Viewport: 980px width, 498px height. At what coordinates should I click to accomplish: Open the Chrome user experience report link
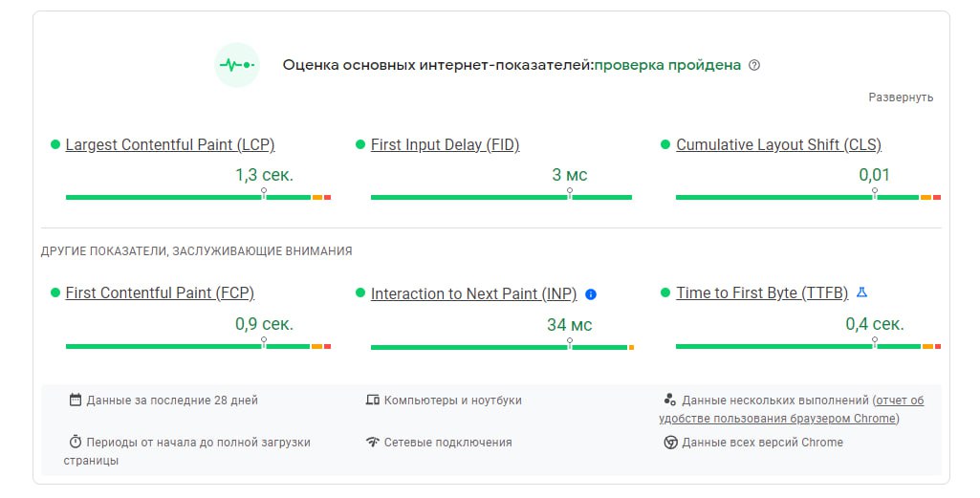pos(792,409)
